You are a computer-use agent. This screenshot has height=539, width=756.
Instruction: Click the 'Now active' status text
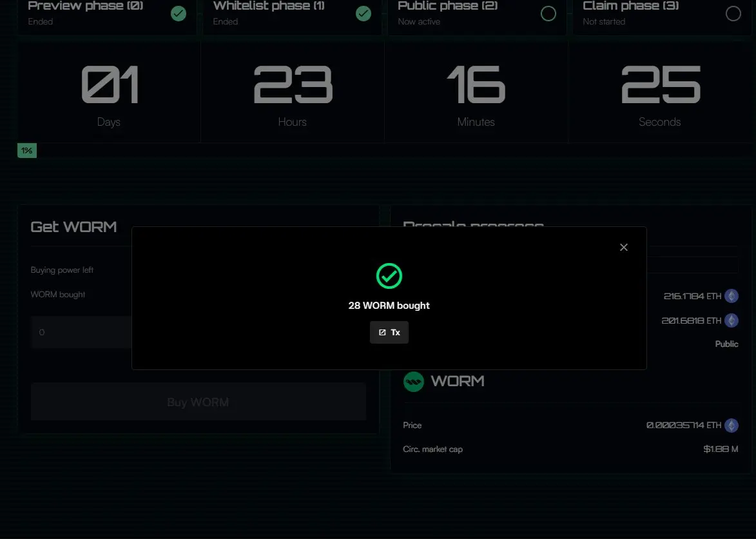[419, 22]
